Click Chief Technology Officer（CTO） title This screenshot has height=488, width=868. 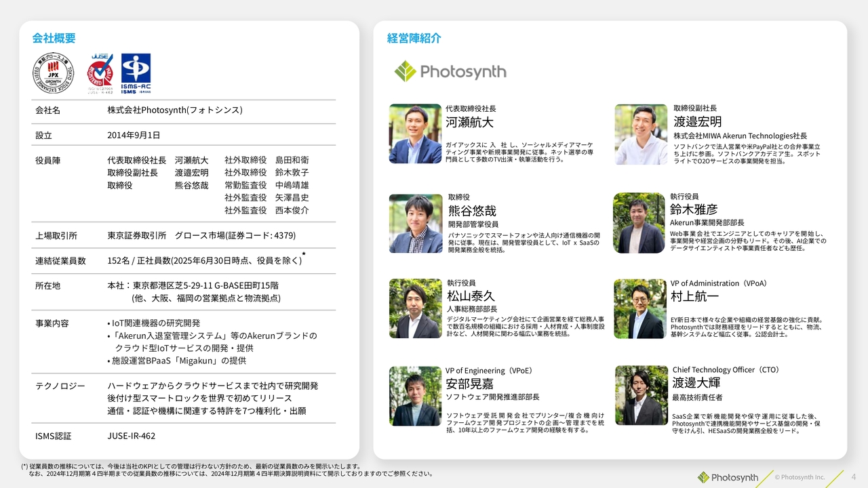pos(726,370)
